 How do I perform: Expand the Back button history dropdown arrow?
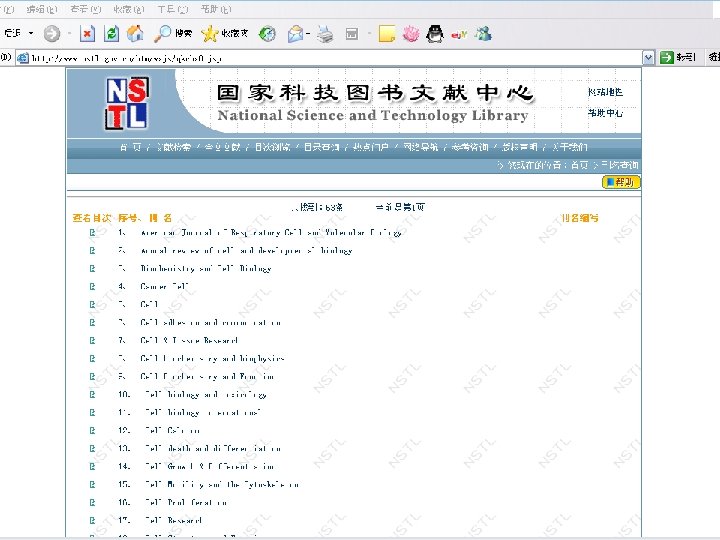[x=31, y=34]
